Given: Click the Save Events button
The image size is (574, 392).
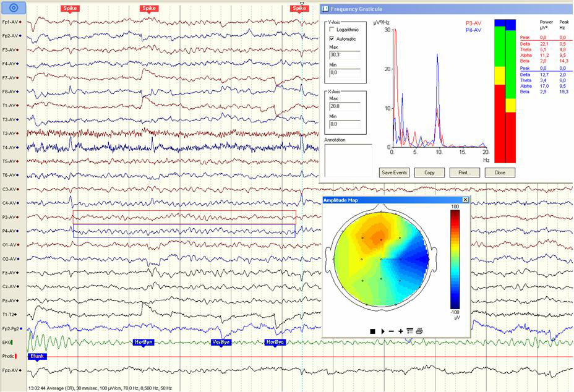Looking at the screenshot, I should [394, 173].
